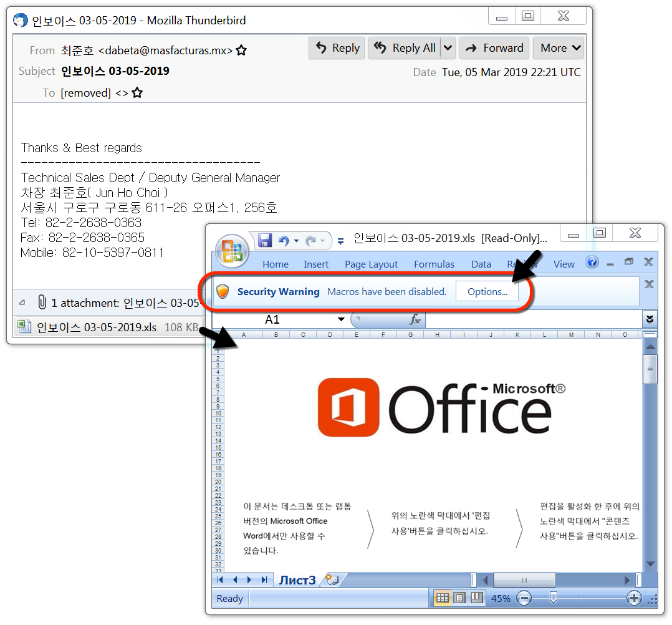
Task: Open the View ribbon tab
Action: click(564, 264)
